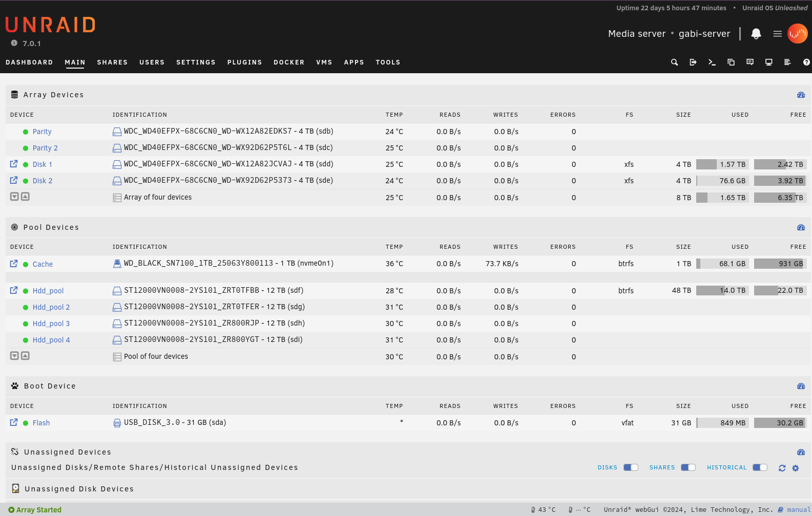812x516 pixels.
Task: Refresh unassigned devices list
Action: [782, 468]
